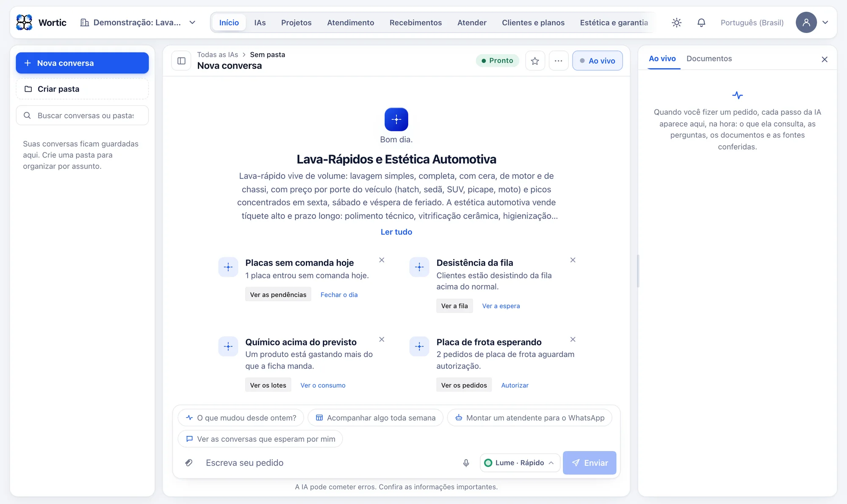The width and height of the screenshot is (847, 504).
Task: Click the Desistência da fila sparkle icon
Action: (419, 267)
